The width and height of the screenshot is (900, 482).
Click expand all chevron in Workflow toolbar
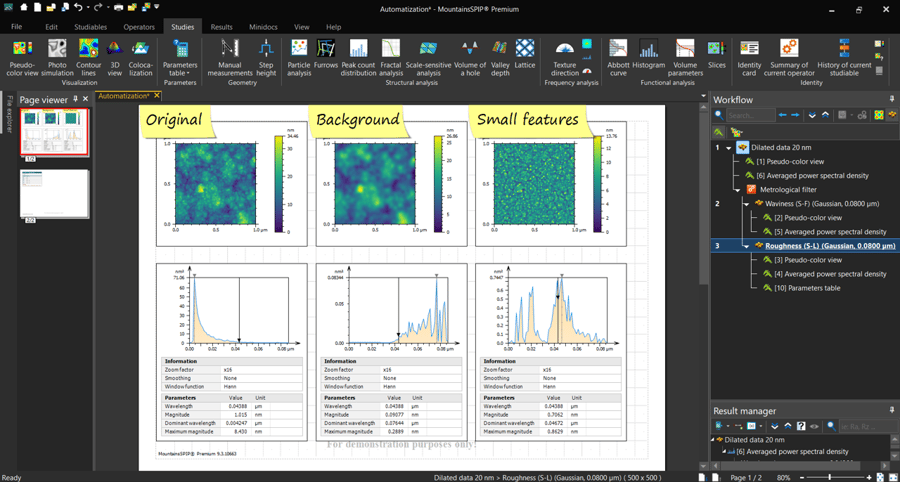(x=812, y=115)
